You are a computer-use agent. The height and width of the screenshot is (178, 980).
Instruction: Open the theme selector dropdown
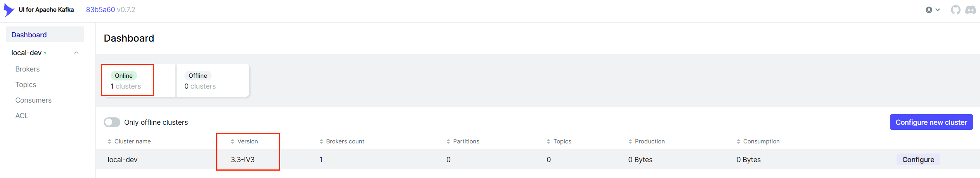(933, 10)
